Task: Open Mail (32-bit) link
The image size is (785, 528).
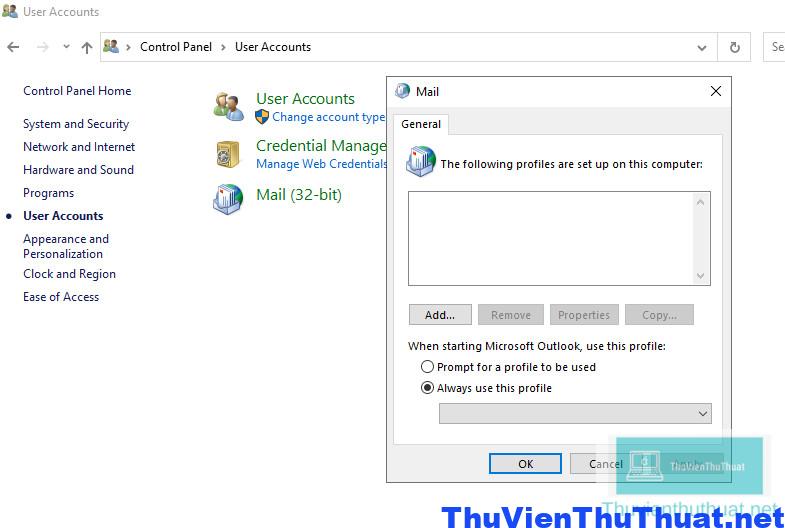Action: [x=299, y=195]
